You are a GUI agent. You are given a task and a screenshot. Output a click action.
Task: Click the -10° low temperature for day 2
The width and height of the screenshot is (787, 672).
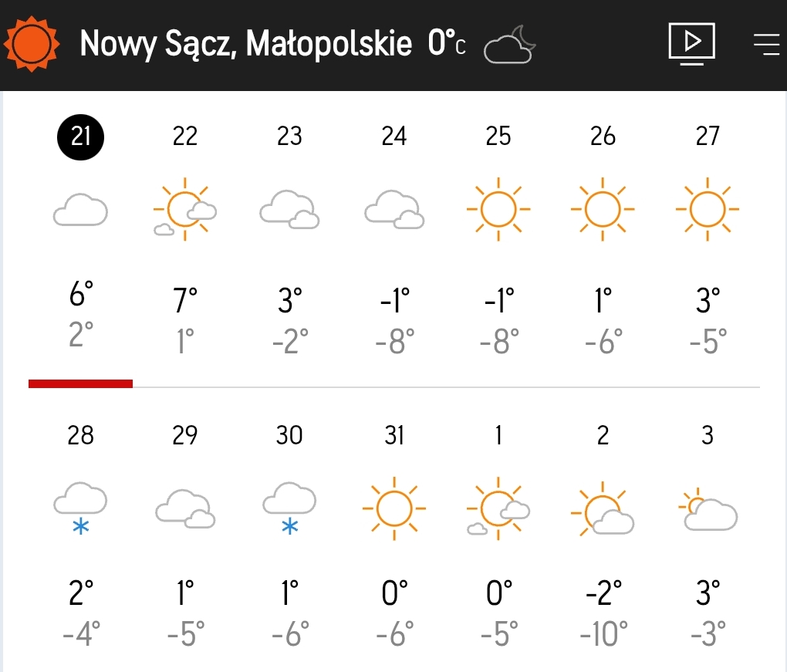pyautogui.click(x=603, y=636)
